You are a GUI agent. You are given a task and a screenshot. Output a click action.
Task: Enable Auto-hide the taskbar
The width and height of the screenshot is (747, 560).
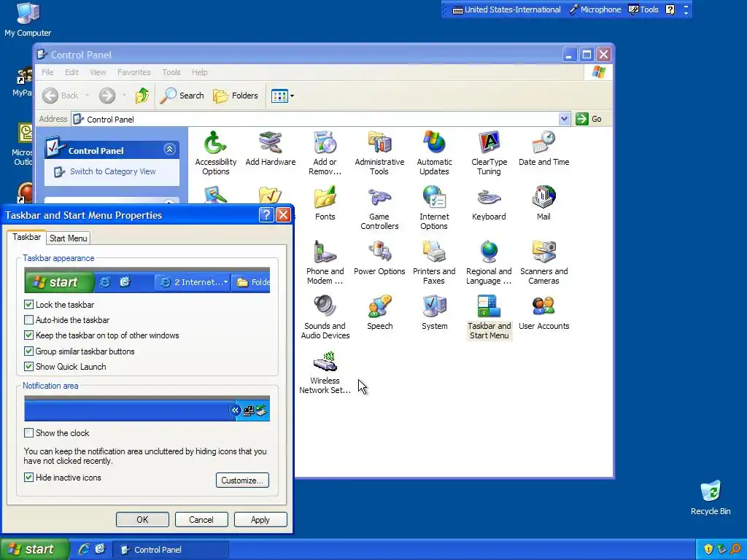[28, 320]
